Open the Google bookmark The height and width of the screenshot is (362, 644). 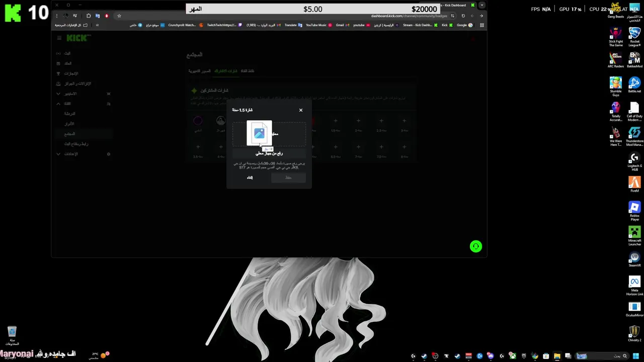pos(464,25)
